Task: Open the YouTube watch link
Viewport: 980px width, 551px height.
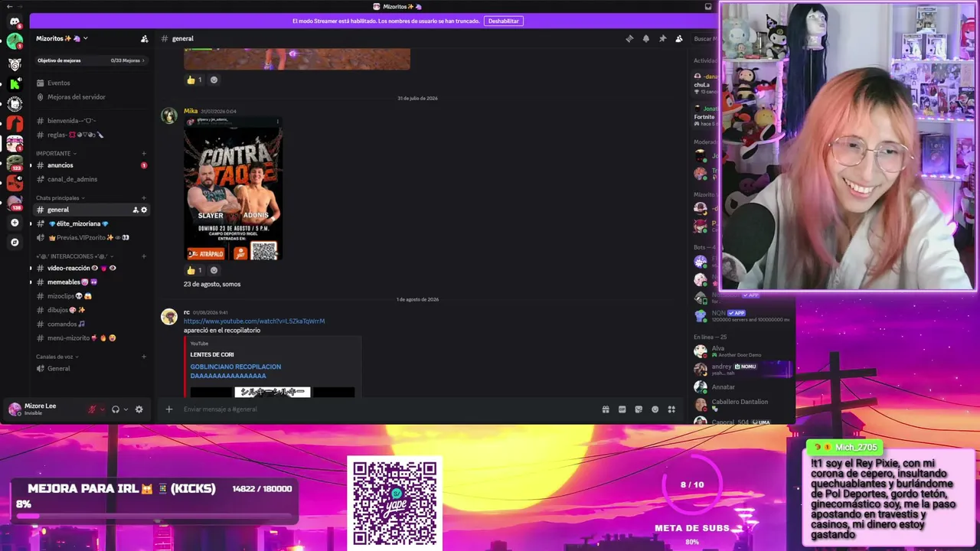Action: point(254,321)
